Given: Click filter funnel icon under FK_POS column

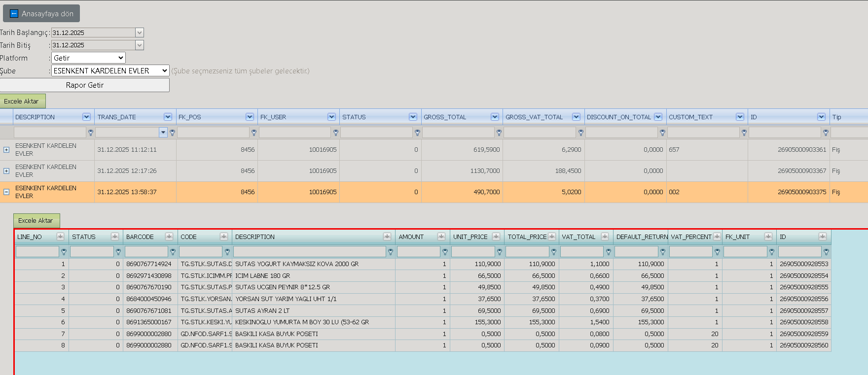Looking at the screenshot, I should [x=254, y=133].
